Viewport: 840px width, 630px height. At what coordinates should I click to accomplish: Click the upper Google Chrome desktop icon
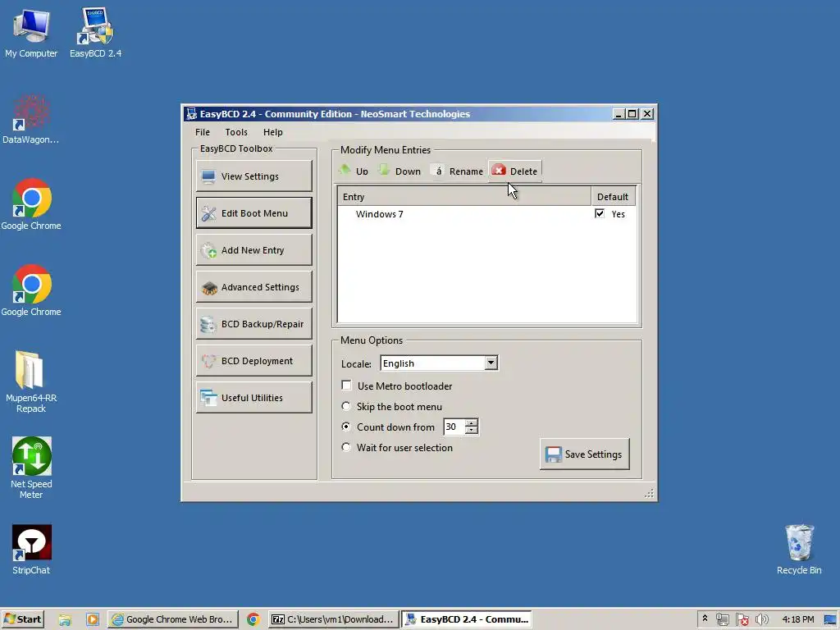pos(31,204)
